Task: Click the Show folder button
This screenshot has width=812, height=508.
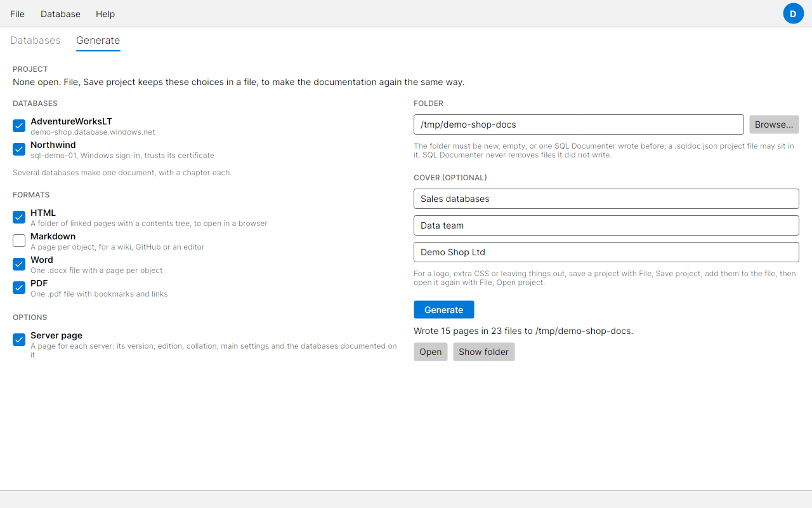Action: [483, 352]
